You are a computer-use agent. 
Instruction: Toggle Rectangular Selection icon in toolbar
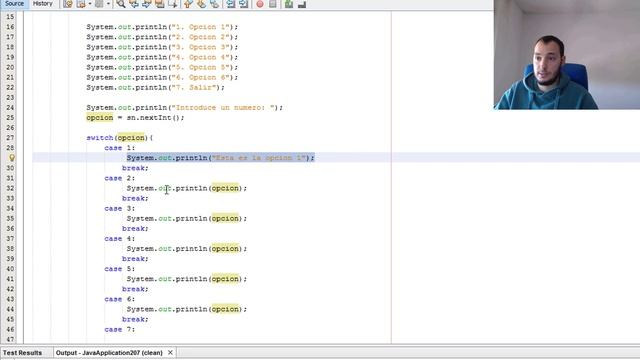pyautogui.click(x=173, y=4)
